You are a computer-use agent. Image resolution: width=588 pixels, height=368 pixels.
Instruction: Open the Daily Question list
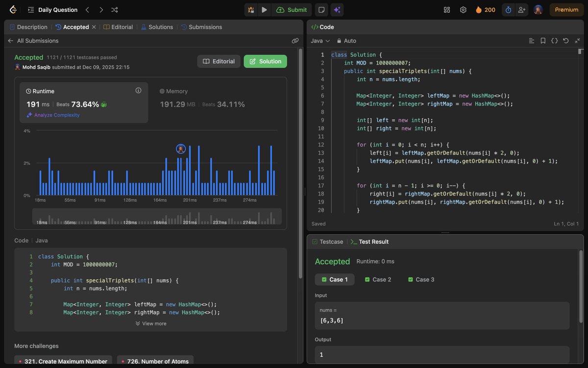pyautogui.click(x=52, y=10)
